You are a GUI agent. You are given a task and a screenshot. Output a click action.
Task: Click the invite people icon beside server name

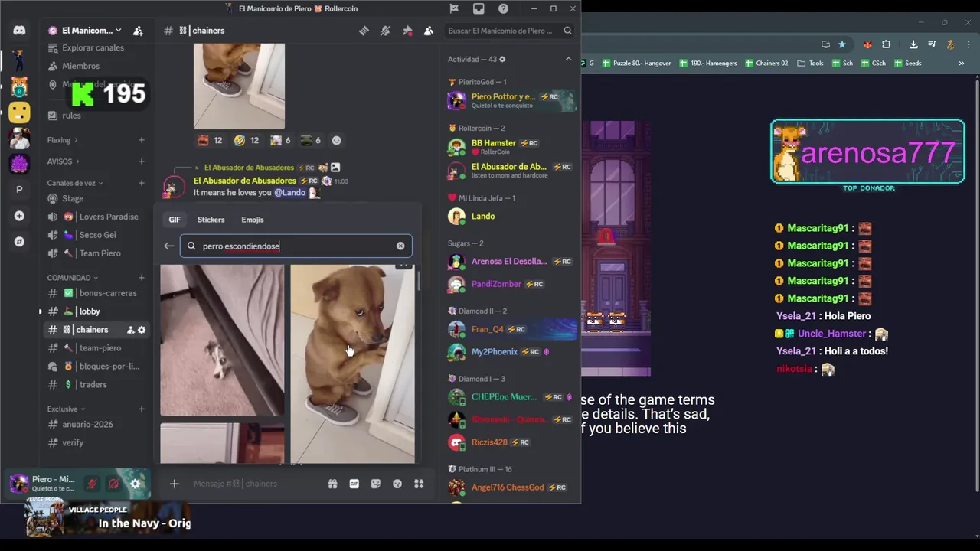pos(138,31)
